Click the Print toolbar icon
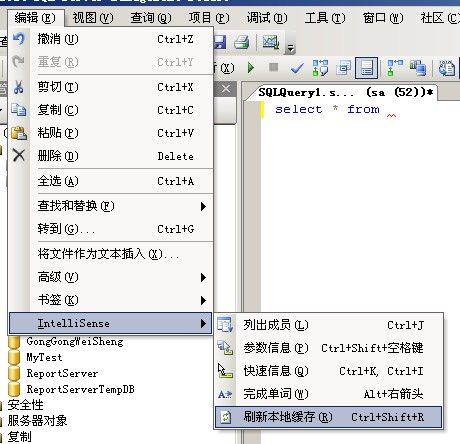Screen dimensions: 460x444 click(x=242, y=42)
